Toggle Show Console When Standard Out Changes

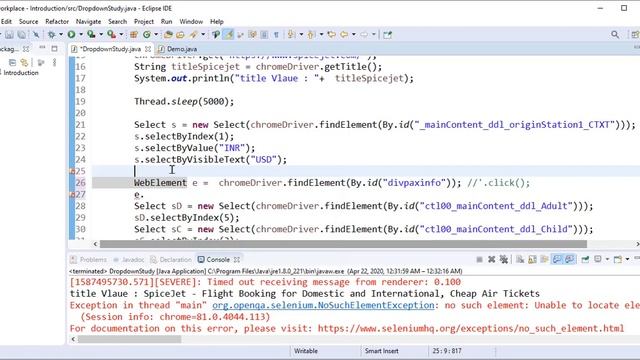[557, 259]
